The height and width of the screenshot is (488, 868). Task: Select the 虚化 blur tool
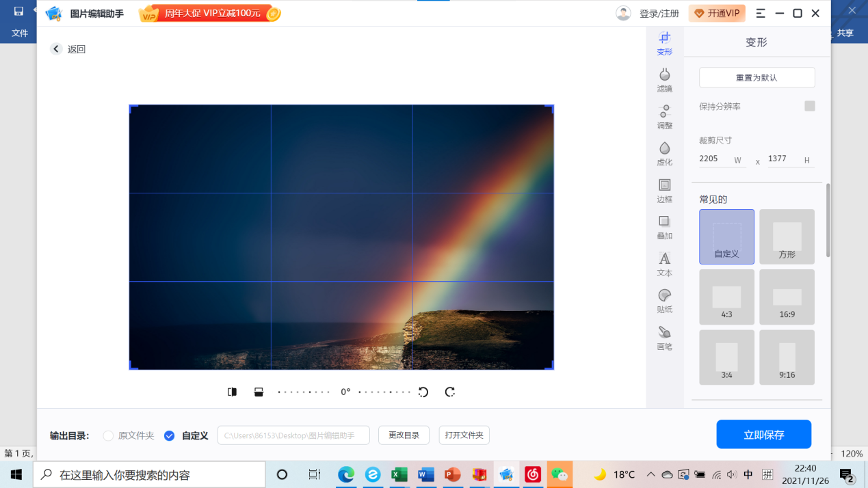[664, 154]
